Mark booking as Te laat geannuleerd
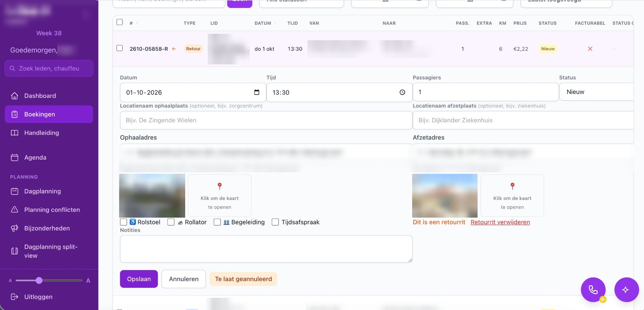Screen dimensions: 644x310 tap(243, 279)
